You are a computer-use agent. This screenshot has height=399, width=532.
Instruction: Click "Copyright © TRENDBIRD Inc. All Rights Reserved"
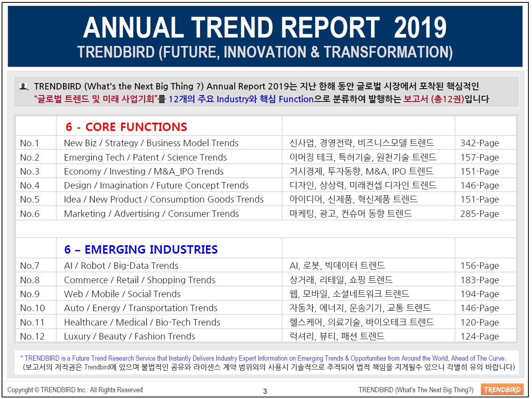coord(75,390)
